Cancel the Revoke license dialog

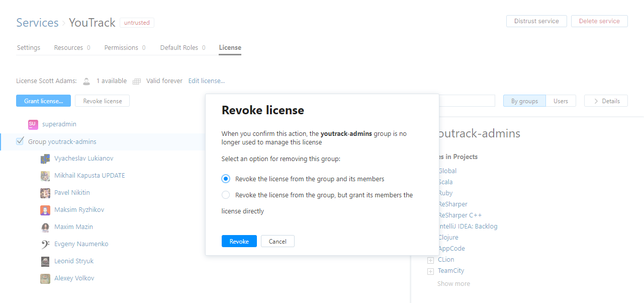(x=278, y=241)
